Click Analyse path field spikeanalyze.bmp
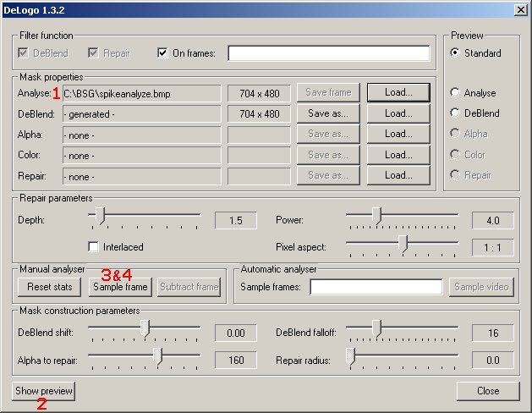 coord(142,93)
